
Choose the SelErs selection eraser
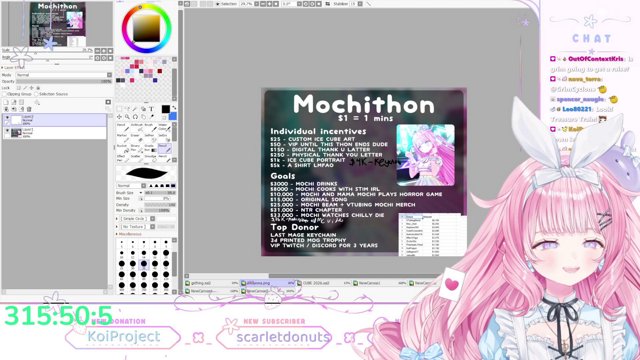coord(165,139)
